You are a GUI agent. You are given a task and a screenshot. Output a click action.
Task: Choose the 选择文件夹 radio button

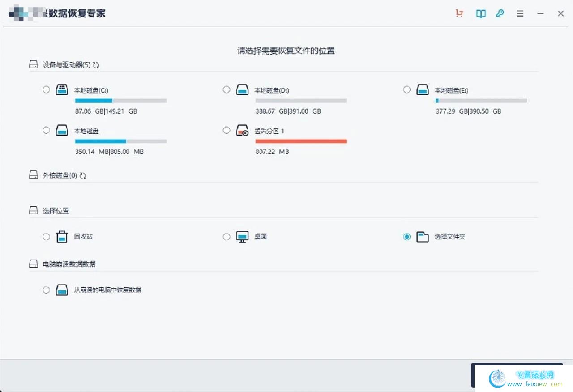pos(406,237)
